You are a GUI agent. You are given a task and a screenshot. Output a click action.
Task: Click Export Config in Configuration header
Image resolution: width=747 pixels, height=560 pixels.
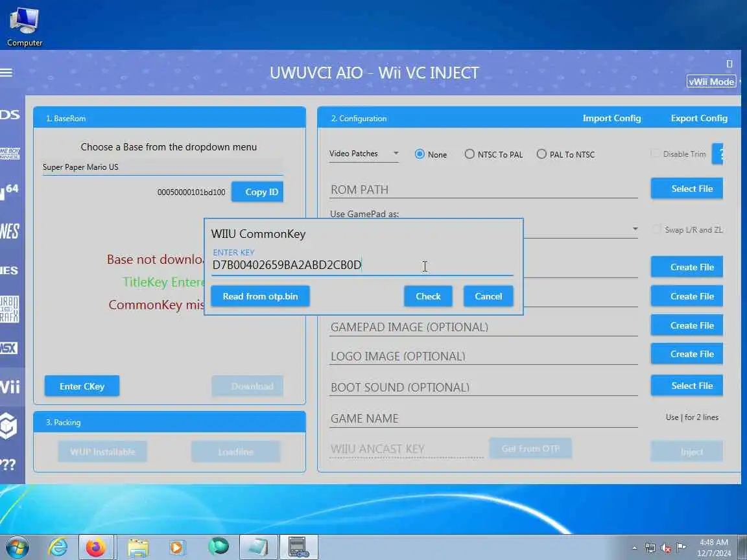pyautogui.click(x=699, y=118)
